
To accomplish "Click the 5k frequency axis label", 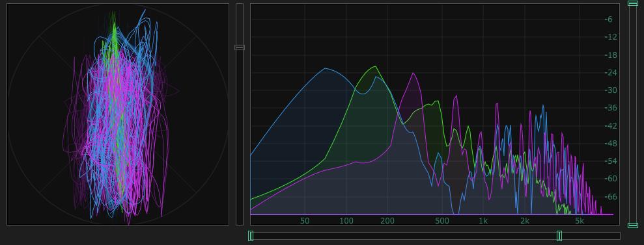I will point(579,221).
